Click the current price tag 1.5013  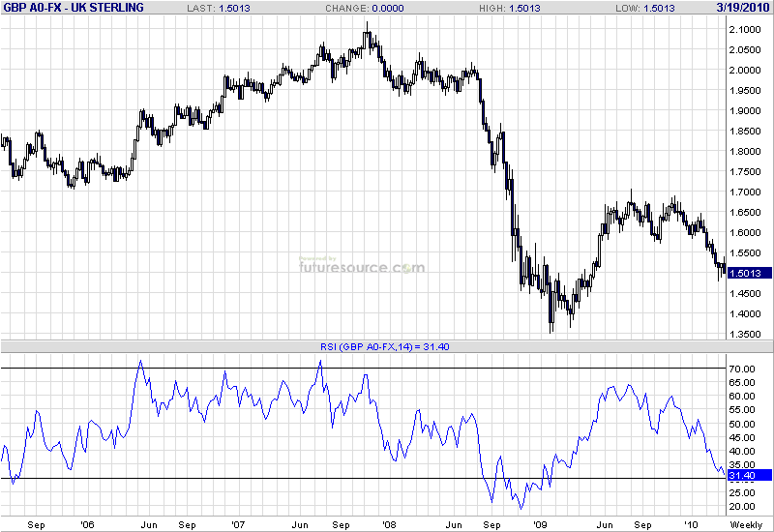coord(749,273)
